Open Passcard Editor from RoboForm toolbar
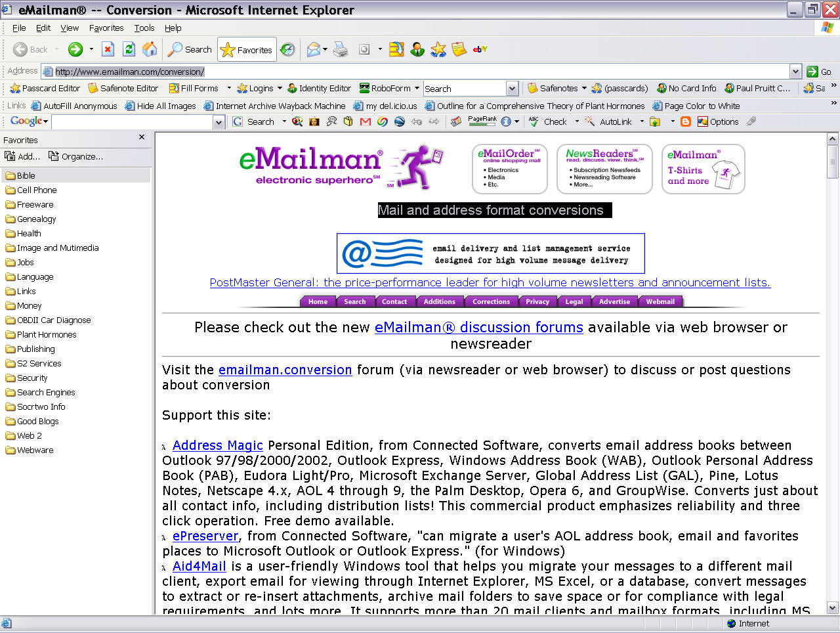Image resolution: width=840 pixels, height=633 pixels. coord(45,88)
